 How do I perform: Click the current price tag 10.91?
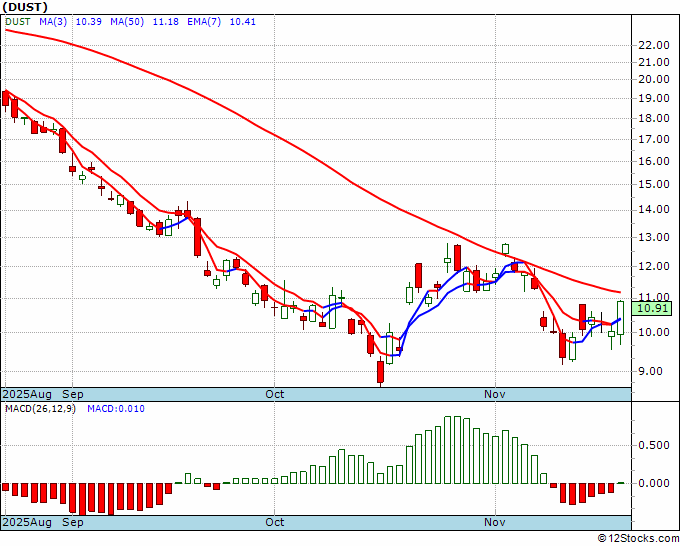click(x=652, y=308)
